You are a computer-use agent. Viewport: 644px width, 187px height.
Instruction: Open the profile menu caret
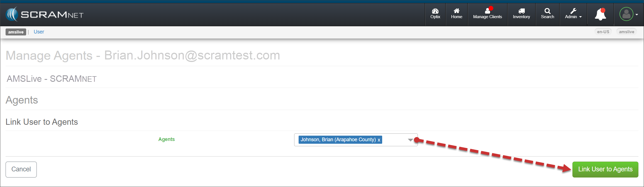[x=637, y=15]
